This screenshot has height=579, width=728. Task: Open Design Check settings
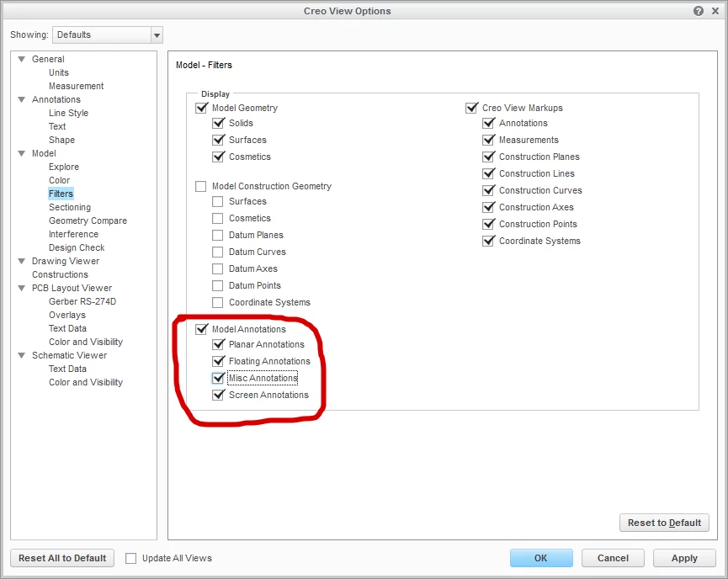(x=77, y=247)
